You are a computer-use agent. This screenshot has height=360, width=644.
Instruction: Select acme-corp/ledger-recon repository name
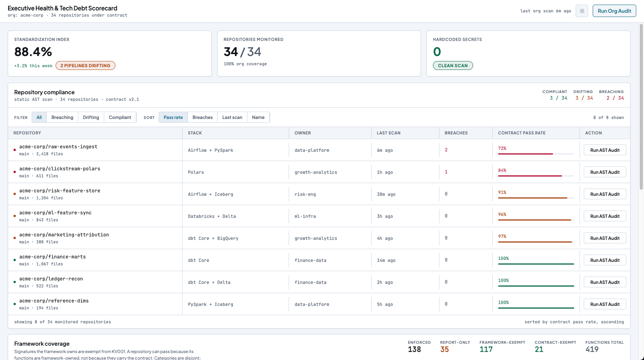pyautogui.click(x=51, y=279)
